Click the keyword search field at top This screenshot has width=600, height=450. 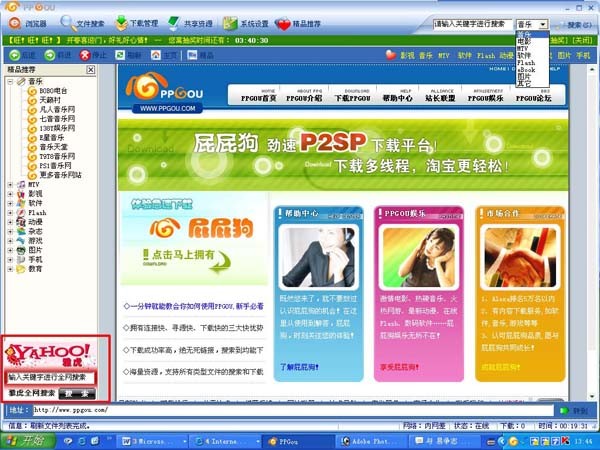click(x=472, y=24)
